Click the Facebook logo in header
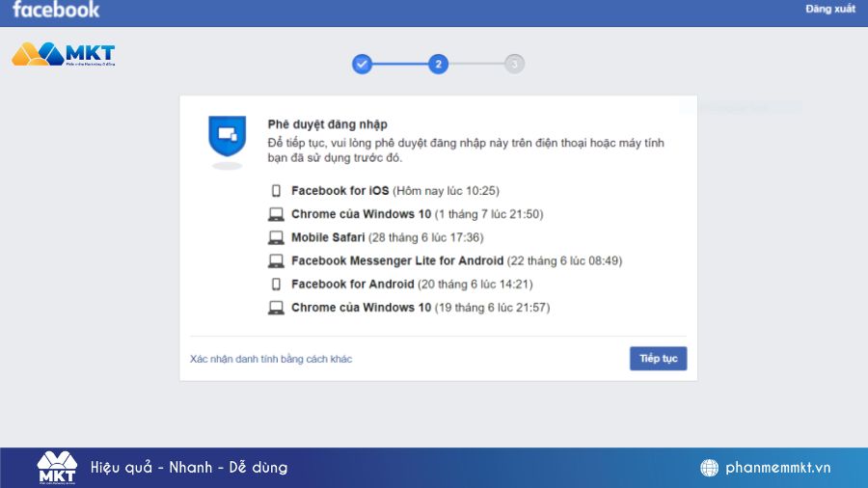The width and height of the screenshot is (868, 488). 56,10
